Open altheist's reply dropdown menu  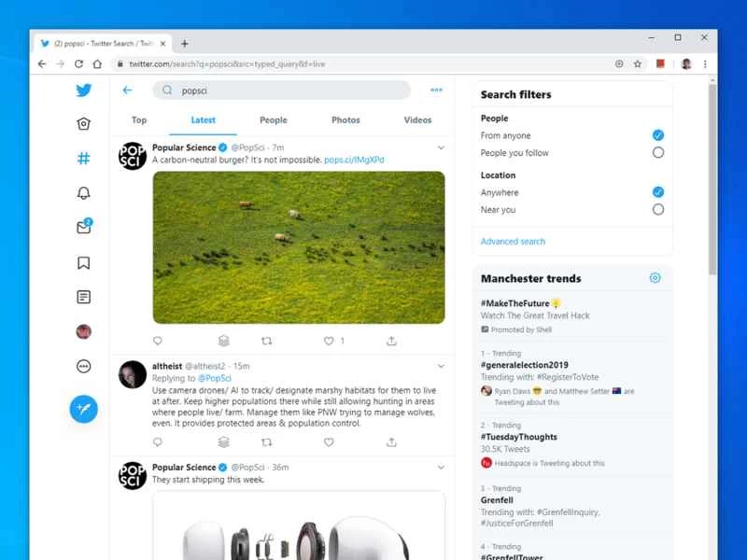point(441,366)
